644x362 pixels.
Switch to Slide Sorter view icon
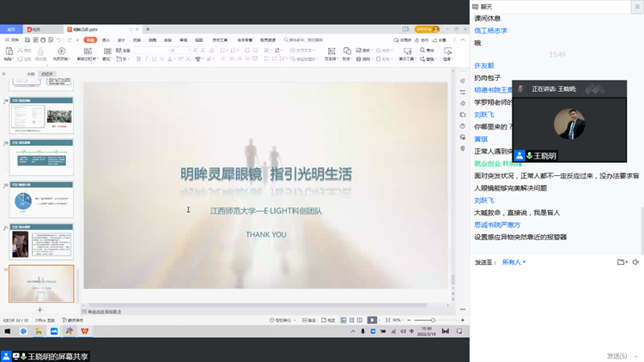[x=351, y=320]
